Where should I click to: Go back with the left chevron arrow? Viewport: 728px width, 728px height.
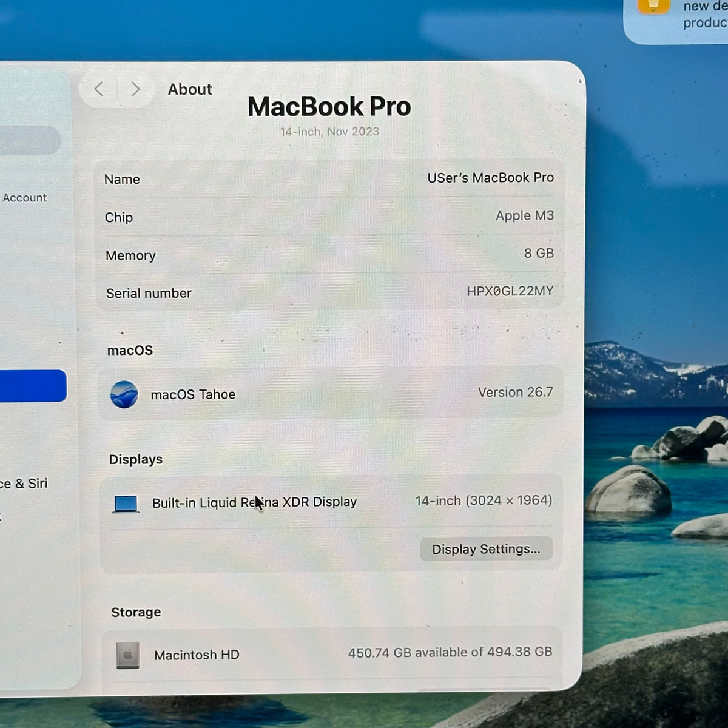99,89
